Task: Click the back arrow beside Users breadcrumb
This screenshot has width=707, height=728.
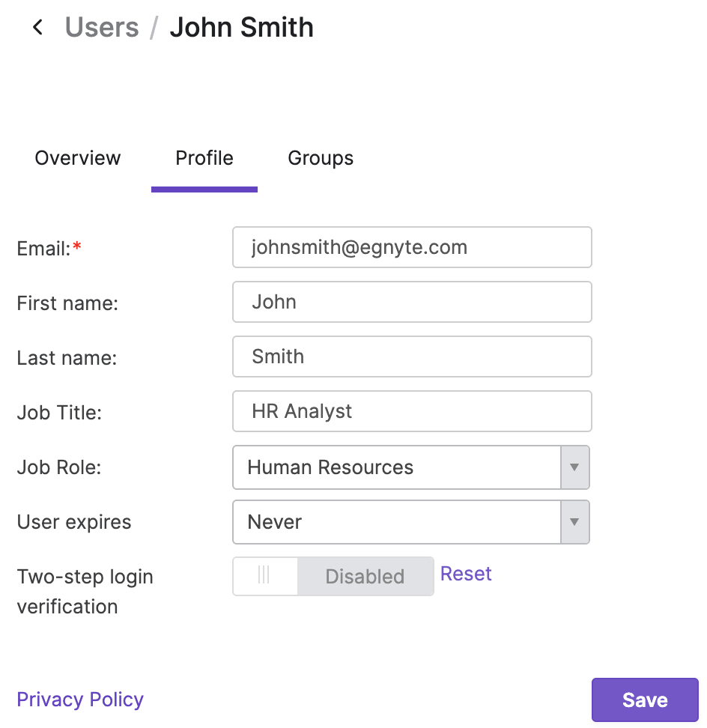Action: [37, 27]
